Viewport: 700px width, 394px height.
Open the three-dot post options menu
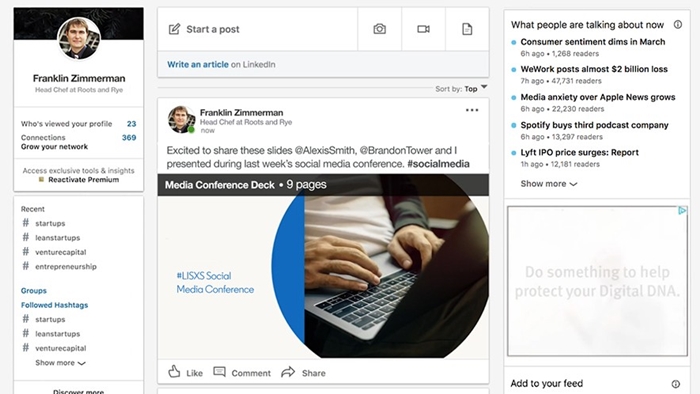click(472, 110)
